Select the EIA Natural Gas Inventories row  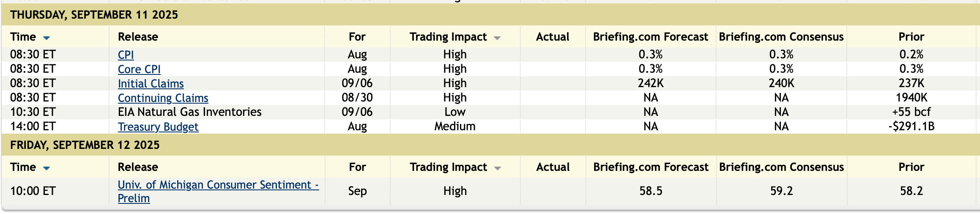pos(189,112)
